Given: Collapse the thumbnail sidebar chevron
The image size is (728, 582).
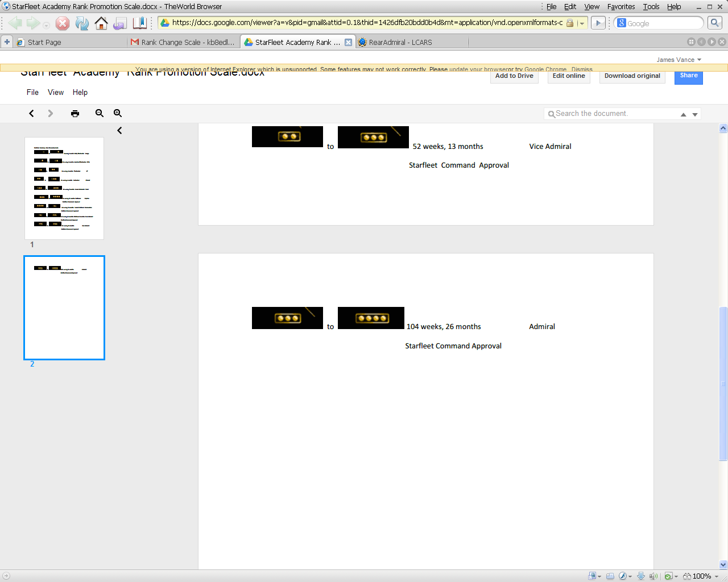Looking at the screenshot, I should click(119, 130).
